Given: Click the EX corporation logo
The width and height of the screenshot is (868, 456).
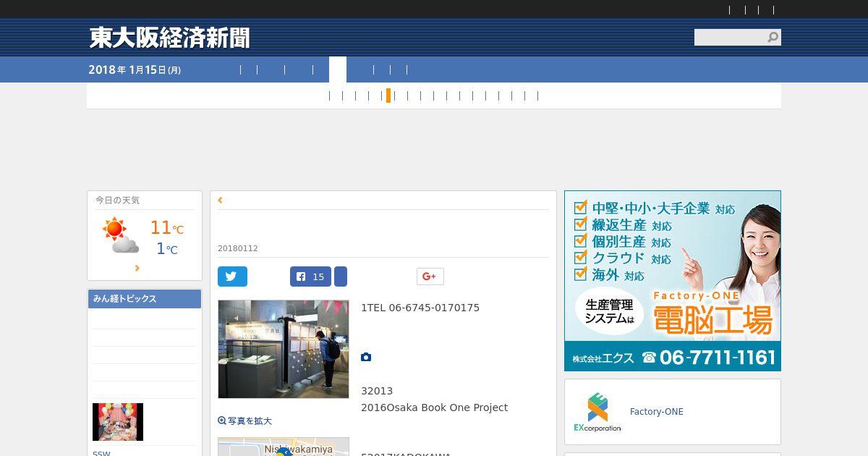Looking at the screenshot, I should pyautogui.click(x=597, y=412).
